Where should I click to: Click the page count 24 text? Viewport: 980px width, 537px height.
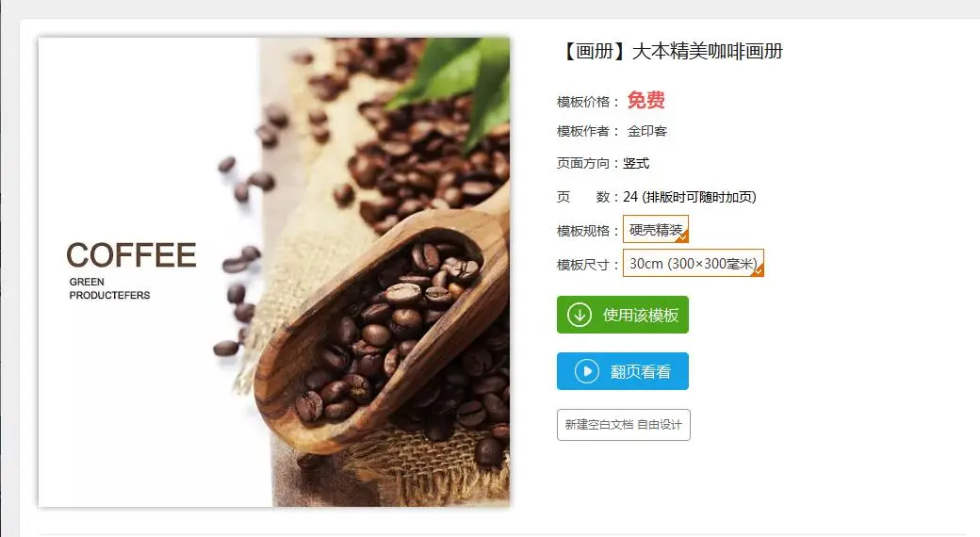click(630, 197)
